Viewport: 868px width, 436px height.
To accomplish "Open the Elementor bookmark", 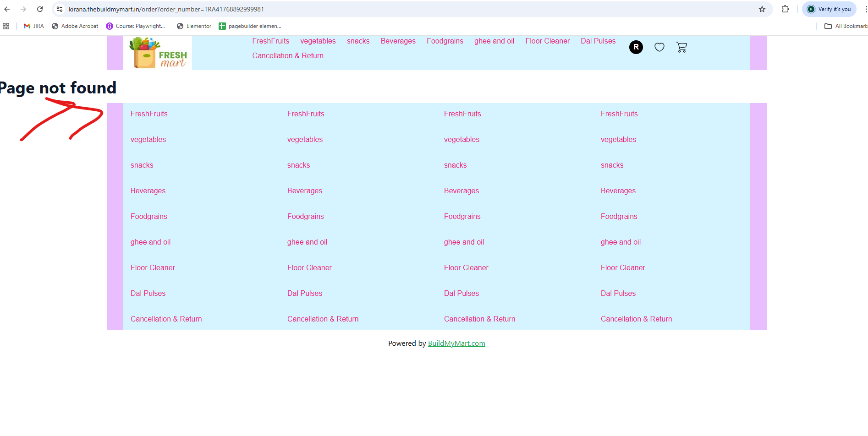I will pos(194,26).
